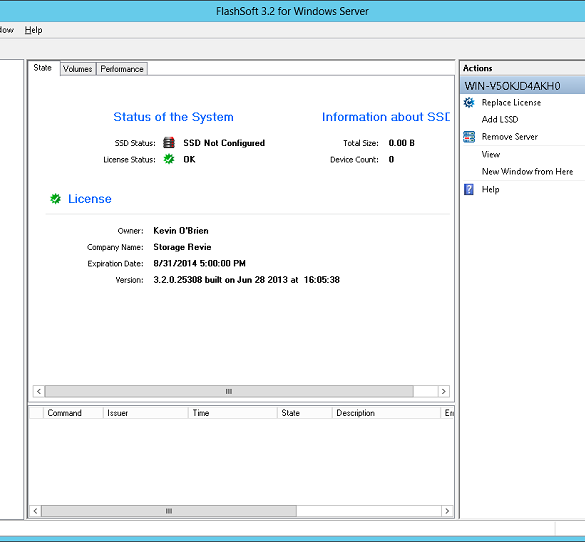
Task: Click left arrow of command list scrollbar
Action: (35, 511)
